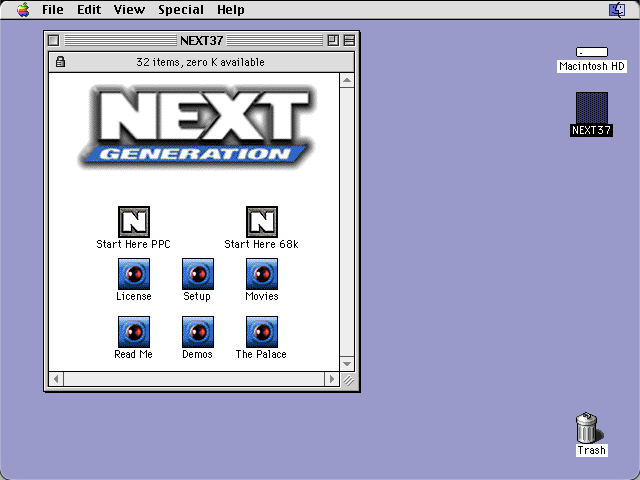Screen dimensions: 640x480
Task: Select the Read Me icon
Action: click(134, 332)
